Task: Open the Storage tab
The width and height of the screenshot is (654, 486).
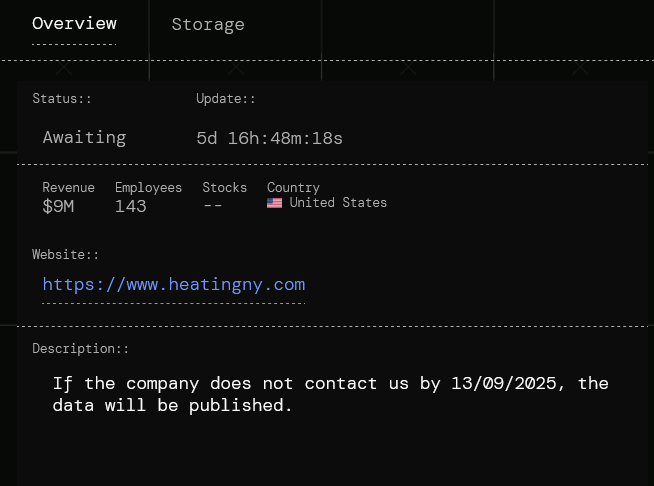Action: pyautogui.click(x=208, y=24)
